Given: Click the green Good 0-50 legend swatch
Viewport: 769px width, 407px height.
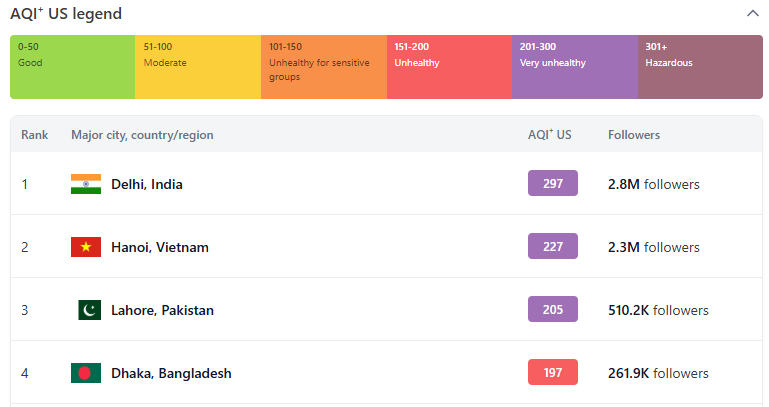Looking at the screenshot, I should tap(73, 67).
